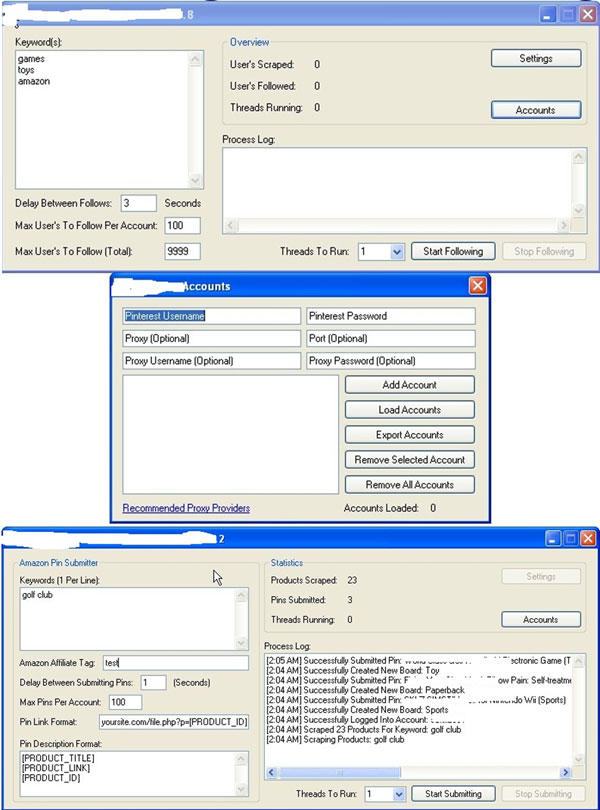Click the Stop Submitting button
Screen dimensions: 600x810
(543, 793)
